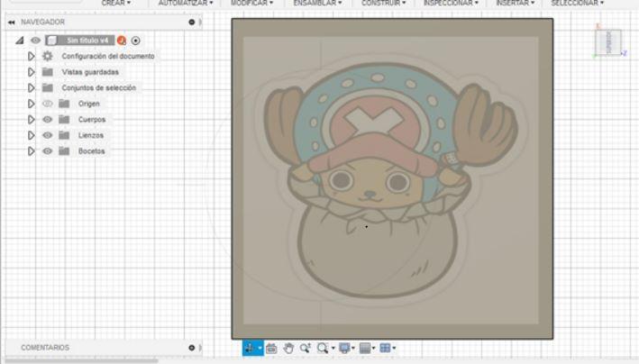Expand the Conjuntos de selección node
Screen dimensions: 639x364
click(31, 87)
